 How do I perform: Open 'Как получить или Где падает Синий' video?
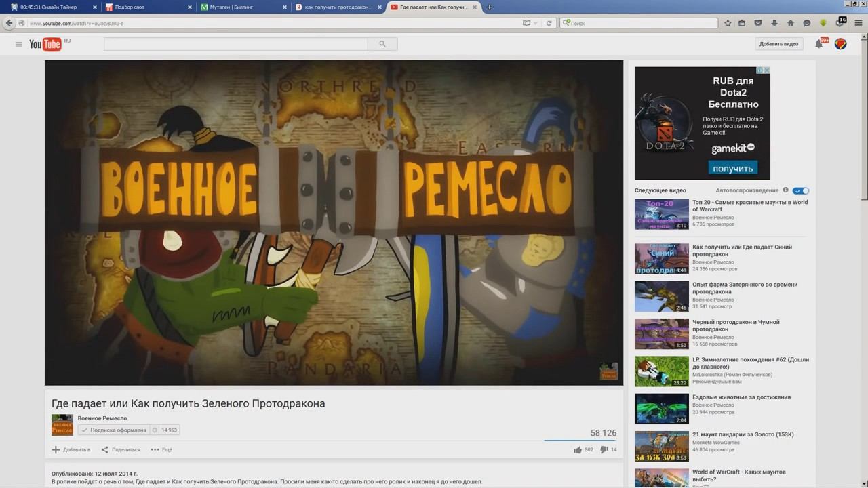tap(742, 250)
